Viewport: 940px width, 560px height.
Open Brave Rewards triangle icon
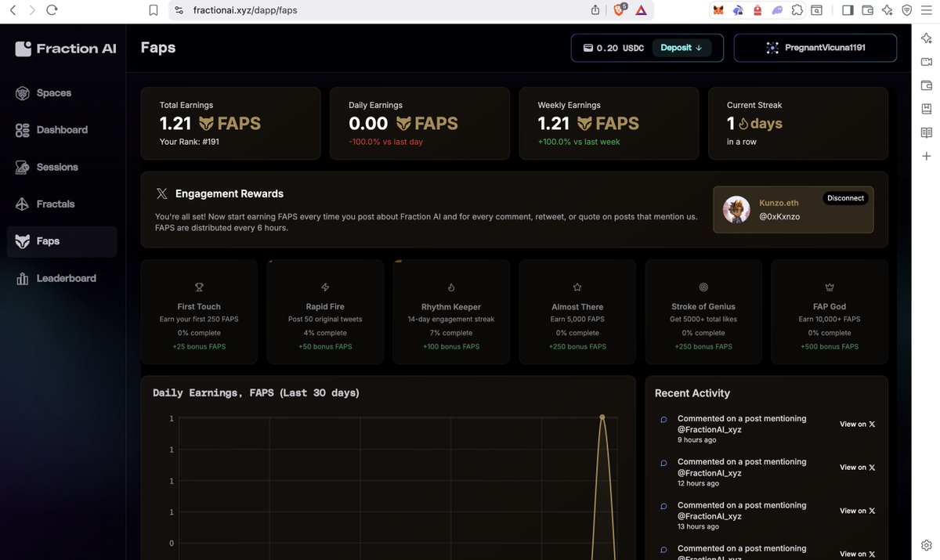click(x=641, y=10)
